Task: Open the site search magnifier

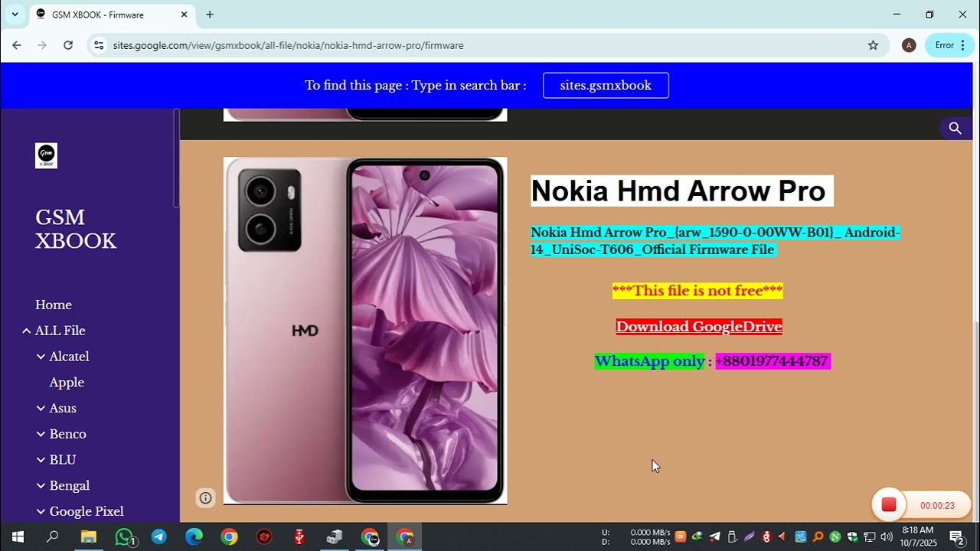Action: point(955,128)
